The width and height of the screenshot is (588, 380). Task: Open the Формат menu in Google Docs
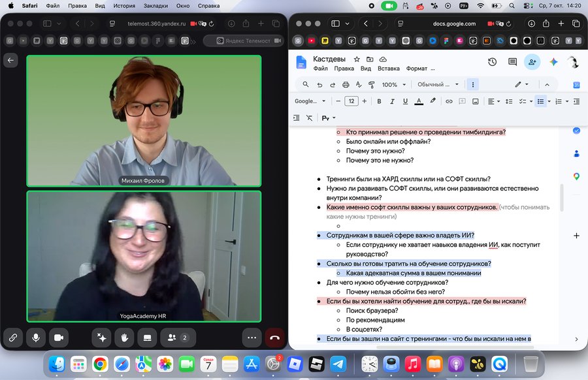pos(417,69)
